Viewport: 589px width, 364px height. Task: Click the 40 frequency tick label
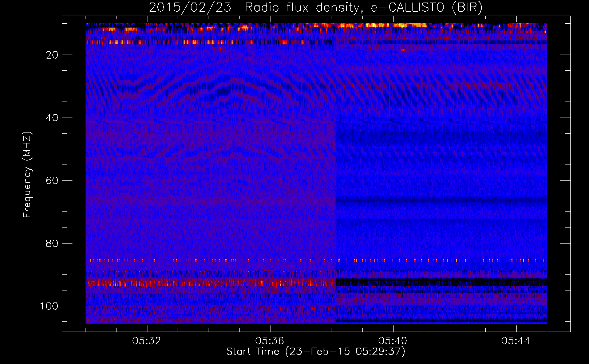52,118
